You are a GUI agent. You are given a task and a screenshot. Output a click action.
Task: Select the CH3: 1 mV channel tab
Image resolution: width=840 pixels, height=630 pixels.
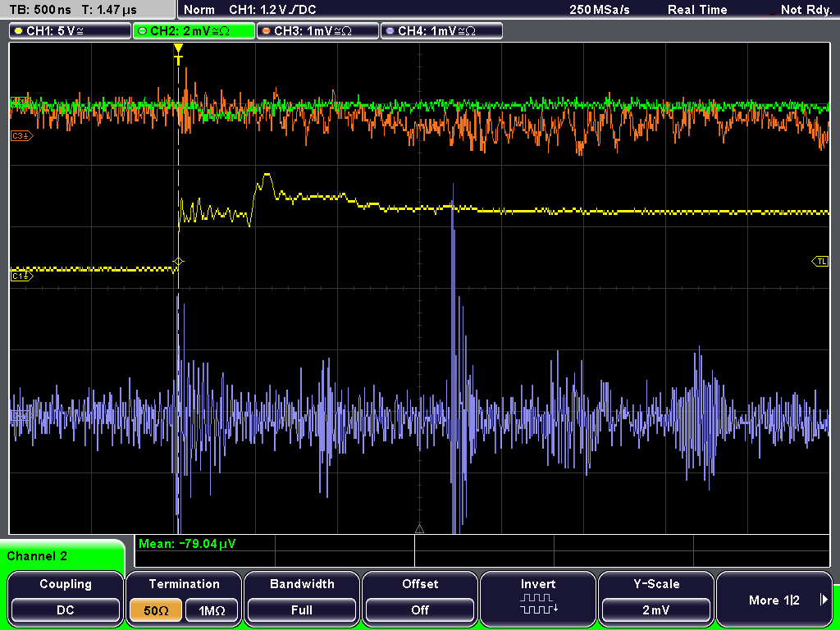[x=317, y=31]
